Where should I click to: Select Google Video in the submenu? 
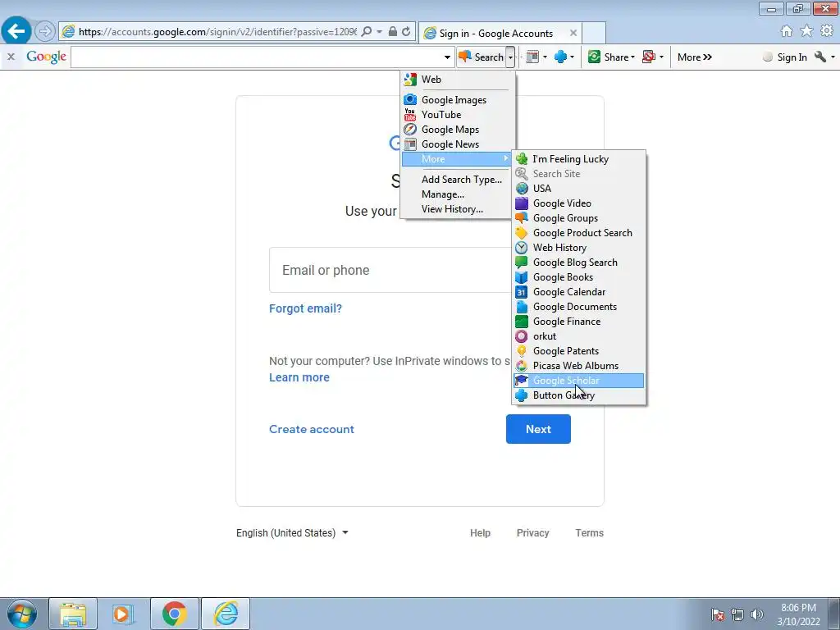[578, 203]
